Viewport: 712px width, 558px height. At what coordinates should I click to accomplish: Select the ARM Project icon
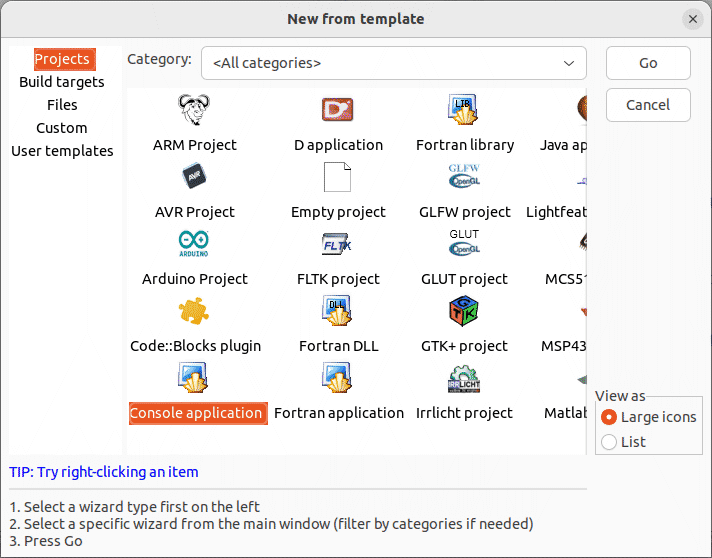(195, 110)
